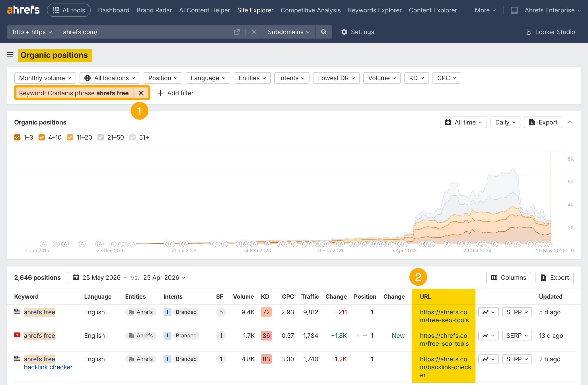Remove keyword filter with X
Viewport: 588px width, 385px height.
(x=141, y=93)
